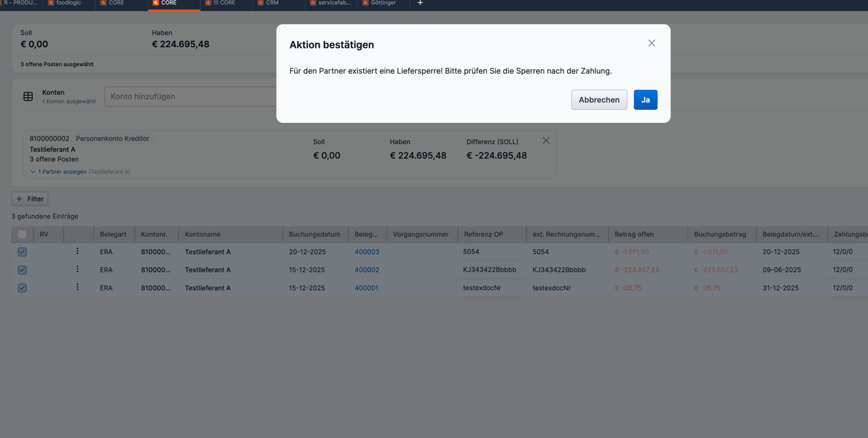Open the kebab menu on row 400002
Screen dimensions: 868x438
click(78, 269)
